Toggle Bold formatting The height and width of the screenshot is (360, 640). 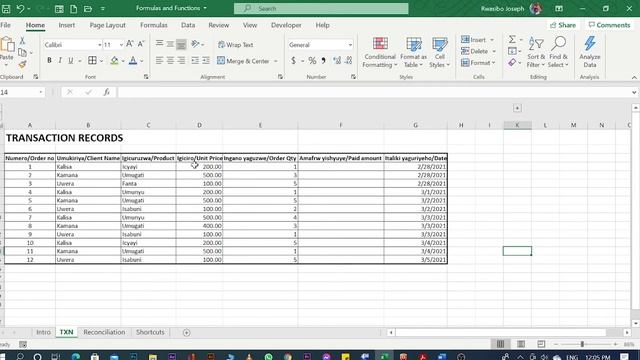coord(49,61)
